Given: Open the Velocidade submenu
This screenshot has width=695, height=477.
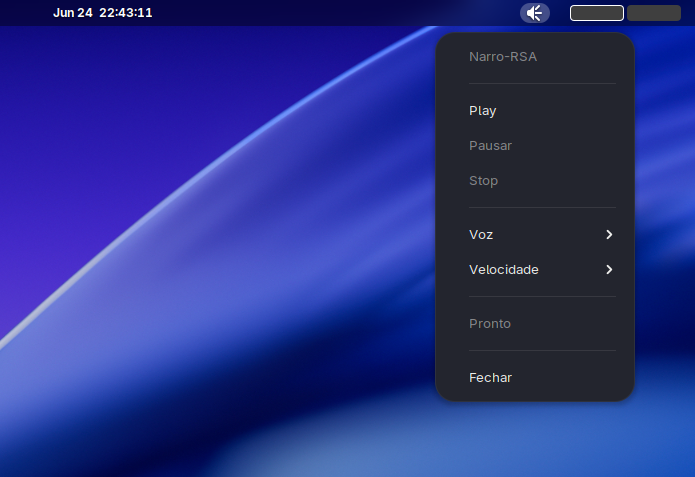Looking at the screenshot, I should (535, 269).
